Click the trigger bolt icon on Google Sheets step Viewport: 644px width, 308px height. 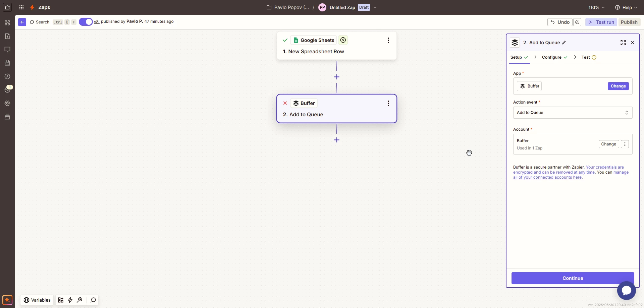(x=343, y=40)
